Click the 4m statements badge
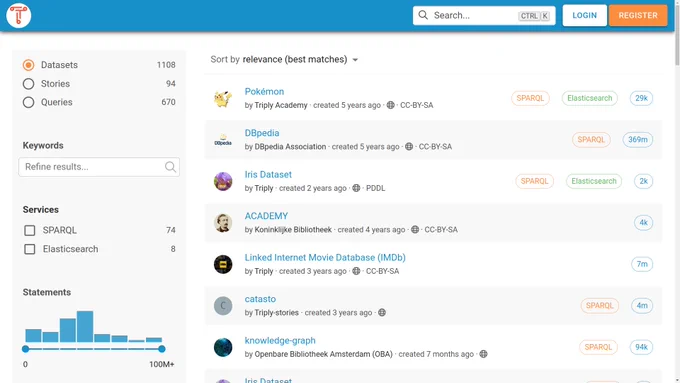This screenshot has height=383, width=680. 642,306
